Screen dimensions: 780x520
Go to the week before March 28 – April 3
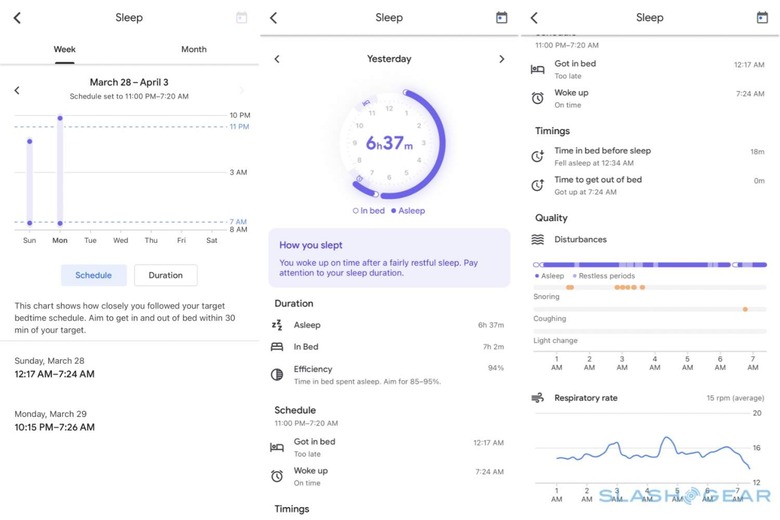click(x=17, y=91)
